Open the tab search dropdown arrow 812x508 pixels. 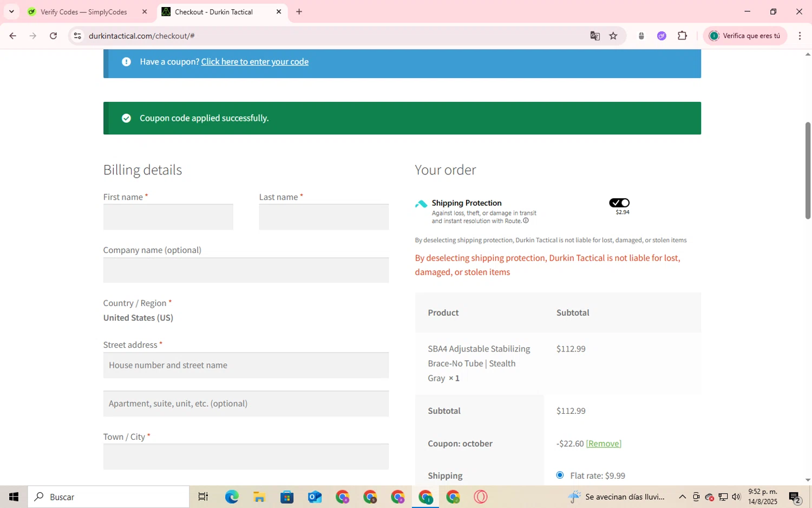click(11, 11)
